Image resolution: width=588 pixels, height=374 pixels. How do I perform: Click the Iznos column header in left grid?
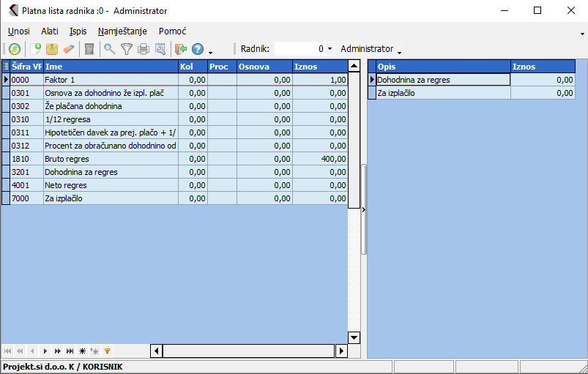click(319, 67)
